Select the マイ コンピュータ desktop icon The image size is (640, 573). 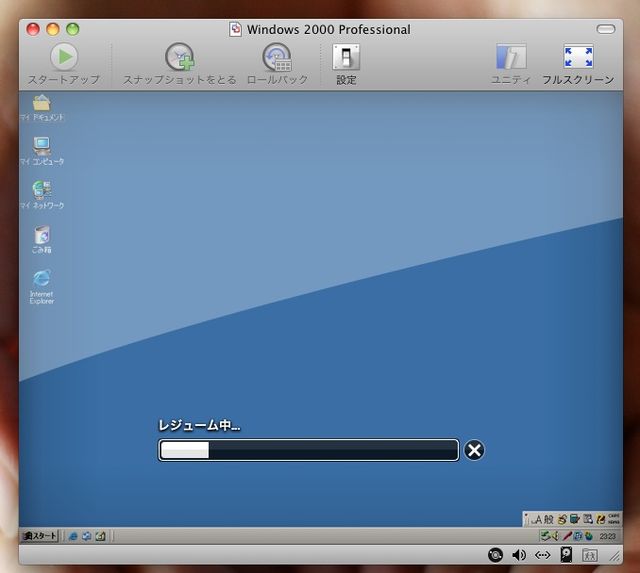[x=42, y=151]
